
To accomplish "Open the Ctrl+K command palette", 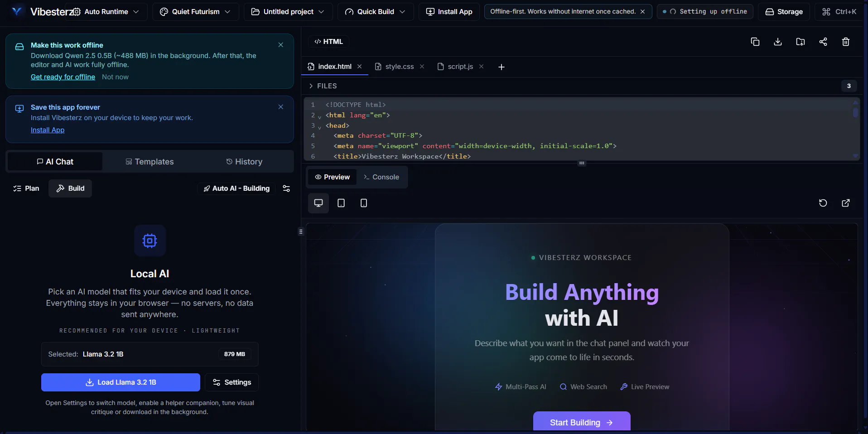I will point(839,12).
